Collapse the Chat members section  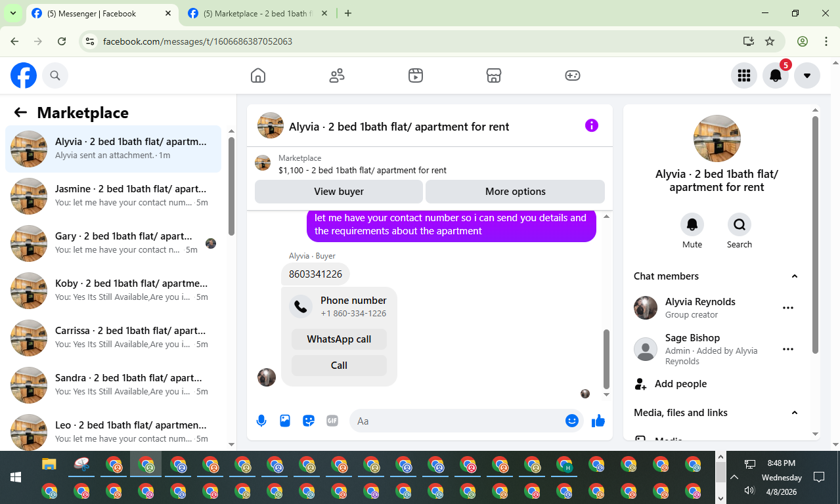(x=795, y=276)
